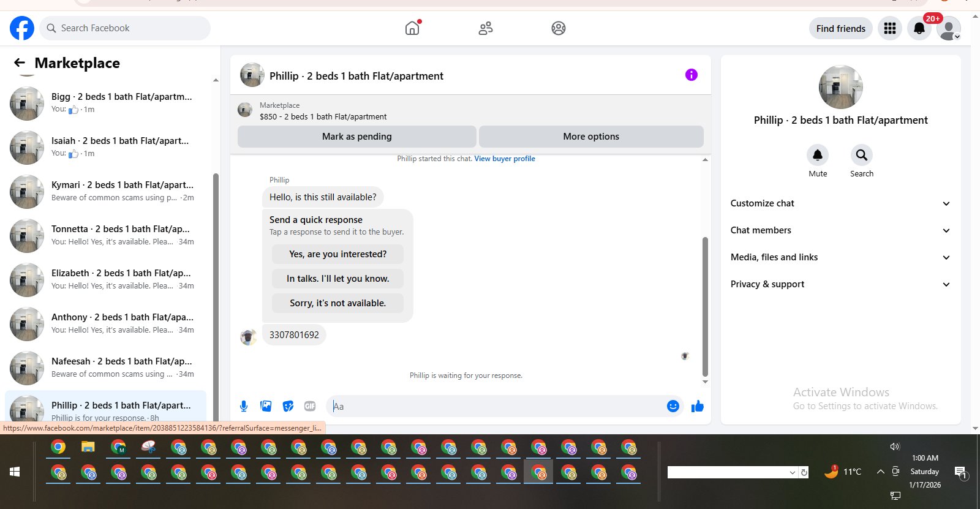Image resolution: width=980 pixels, height=509 pixels.
Task: Open the Friends icon in top bar
Action: [486, 28]
